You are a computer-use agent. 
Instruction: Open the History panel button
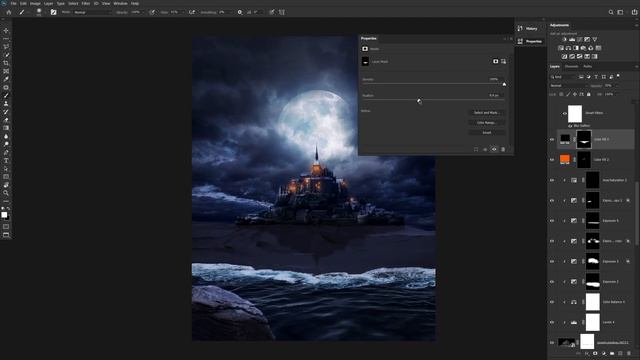[x=529, y=29]
